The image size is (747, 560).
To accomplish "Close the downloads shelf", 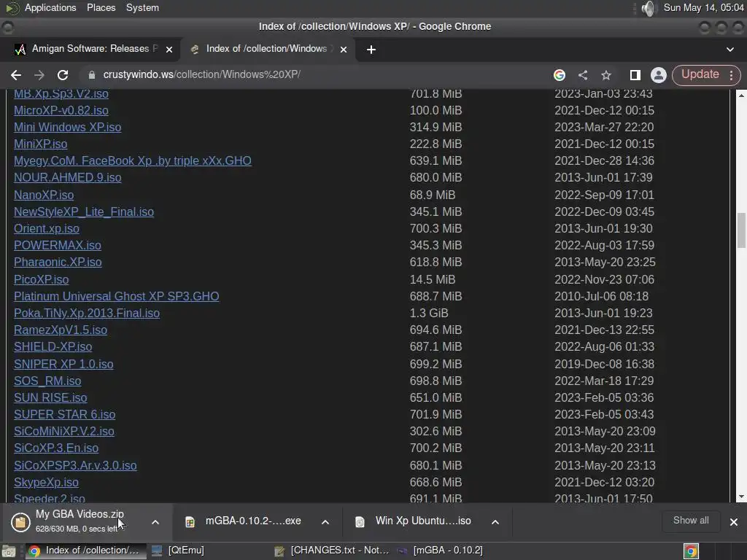I will point(734,522).
